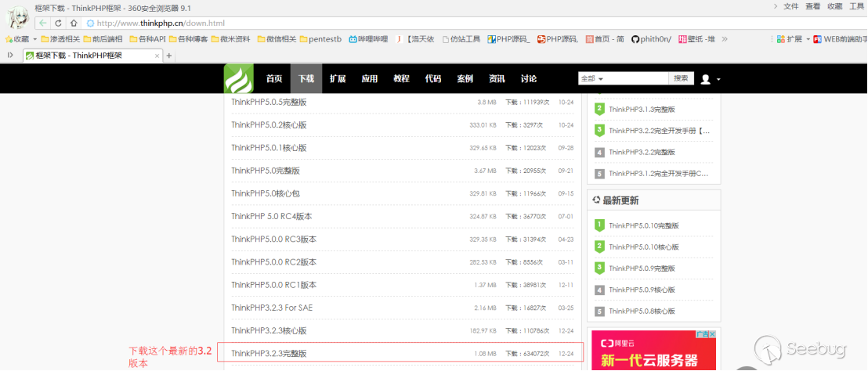868x371 pixels.
Task: Click the green ThinkPHP logo
Action: pos(239,78)
